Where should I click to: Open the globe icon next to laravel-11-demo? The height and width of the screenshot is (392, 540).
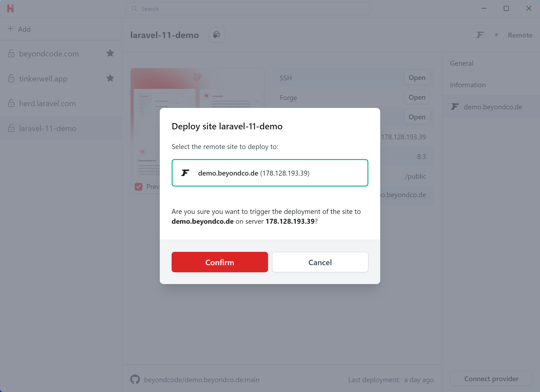216,35
